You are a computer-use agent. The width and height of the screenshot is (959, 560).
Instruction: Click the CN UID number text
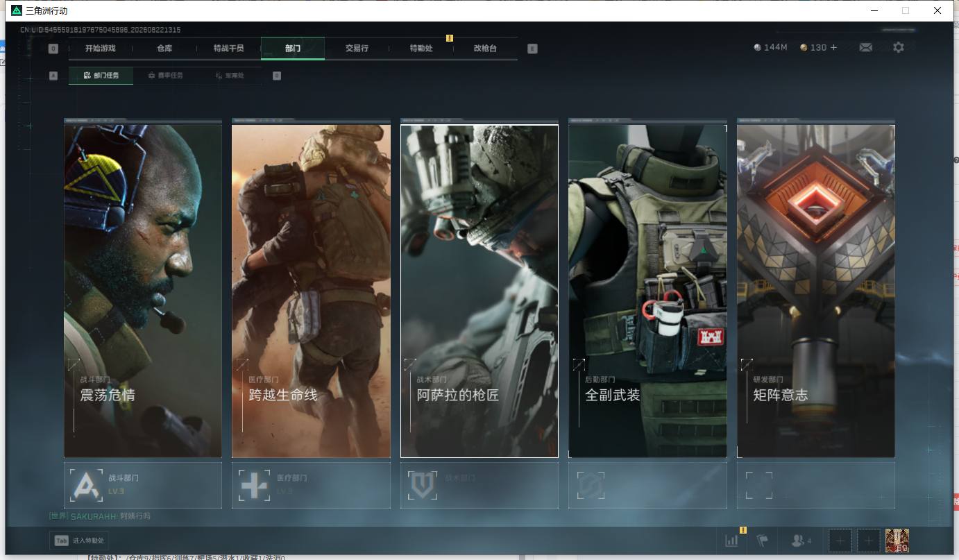coord(101,30)
